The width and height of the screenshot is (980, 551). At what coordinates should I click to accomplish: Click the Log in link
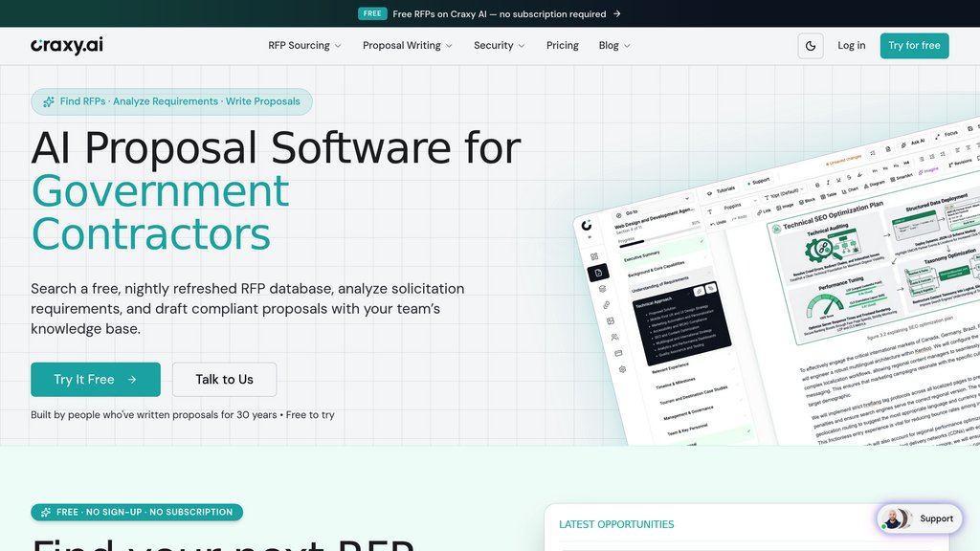(851, 46)
